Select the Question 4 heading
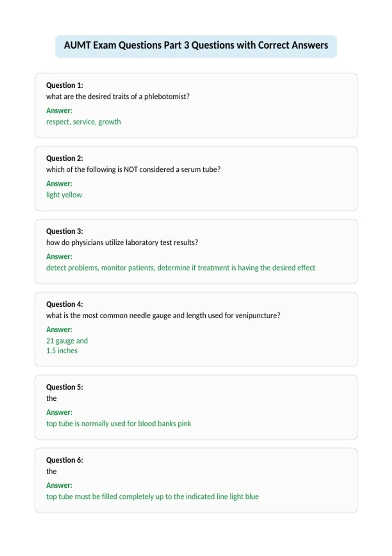This screenshot has width=392, height=556. [x=65, y=304]
